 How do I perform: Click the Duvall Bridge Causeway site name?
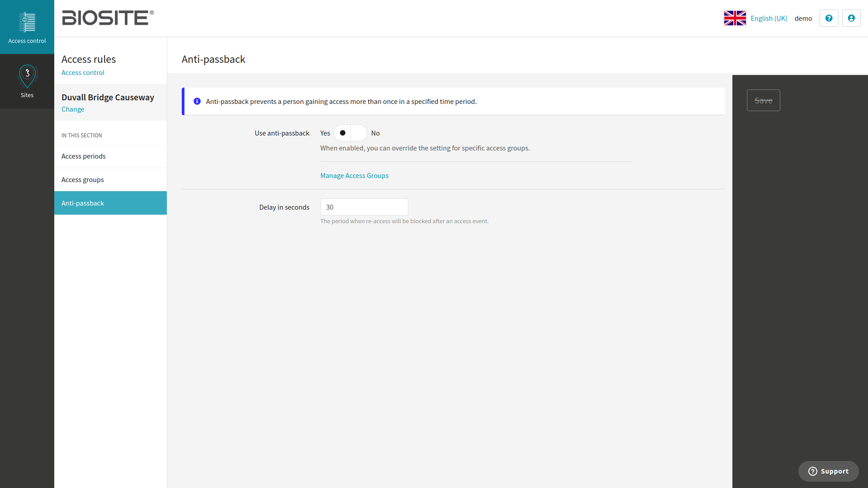(x=108, y=98)
